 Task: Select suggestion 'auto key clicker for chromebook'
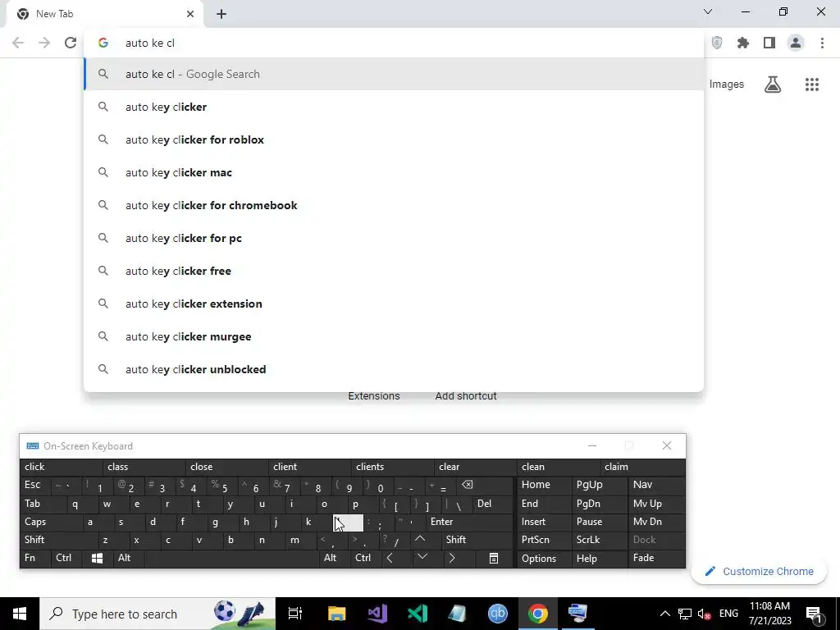click(x=394, y=205)
